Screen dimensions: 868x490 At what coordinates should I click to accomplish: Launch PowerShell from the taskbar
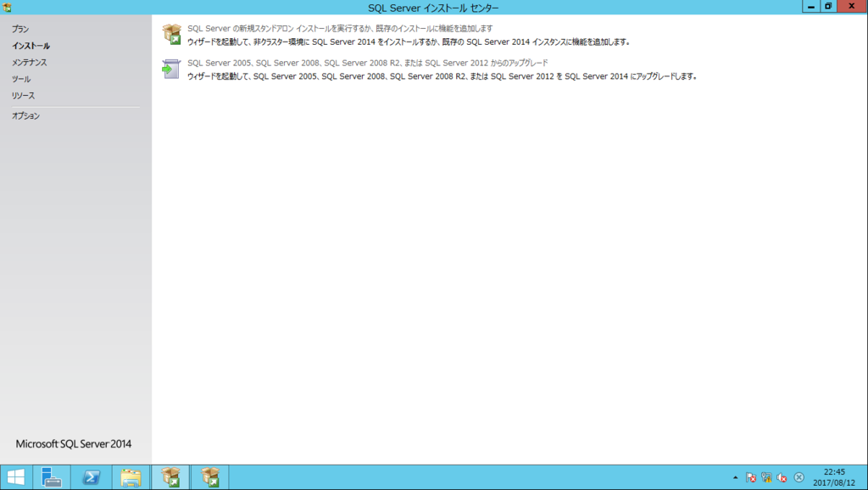point(92,477)
